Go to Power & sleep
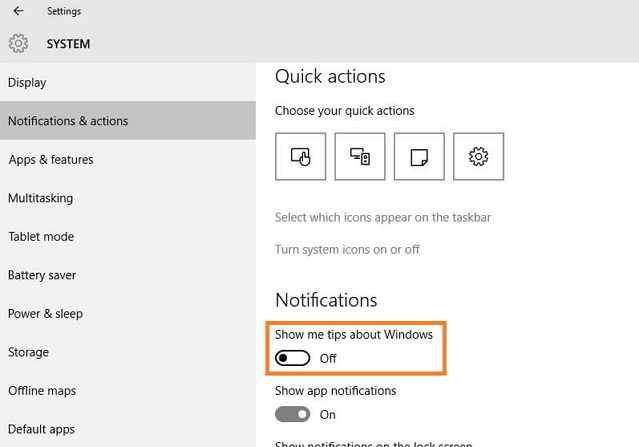639x447 pixels. click(x=128, y=313)
